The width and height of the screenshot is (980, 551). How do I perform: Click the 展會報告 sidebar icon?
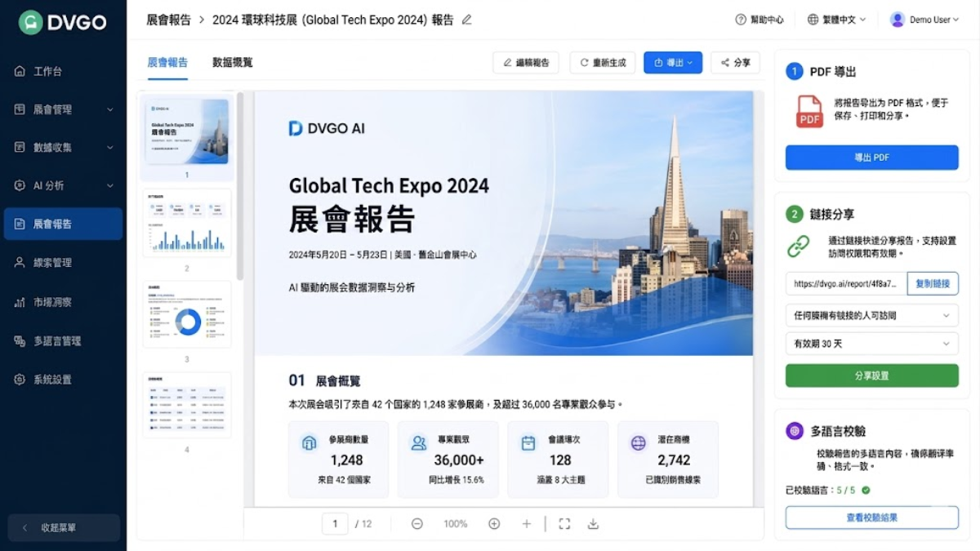(x=20, y=224)
